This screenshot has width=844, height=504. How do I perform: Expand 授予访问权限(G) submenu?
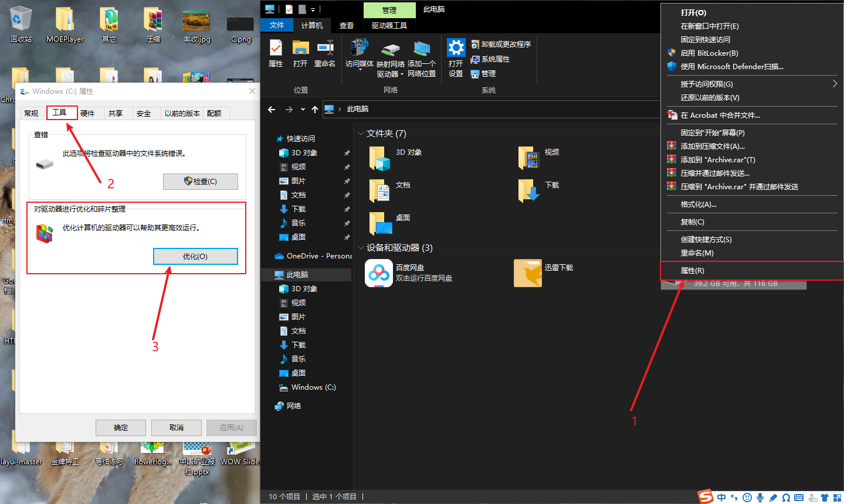pos(752,84)
